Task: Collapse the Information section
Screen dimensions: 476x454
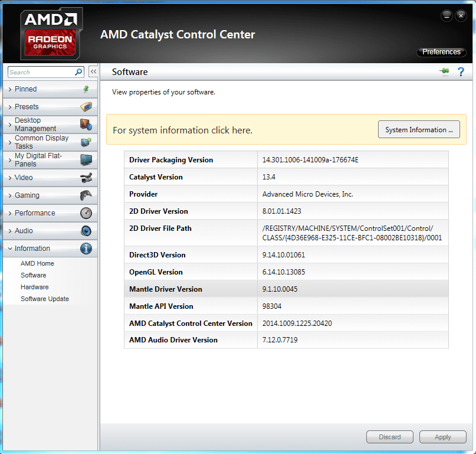Action: 50,249
